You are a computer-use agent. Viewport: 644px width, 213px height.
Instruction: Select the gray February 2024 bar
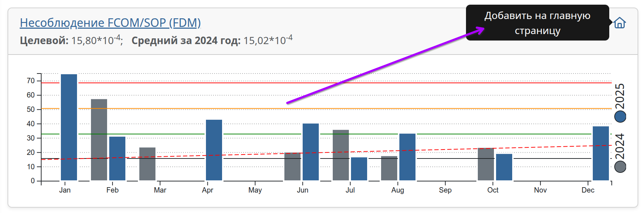99,140
